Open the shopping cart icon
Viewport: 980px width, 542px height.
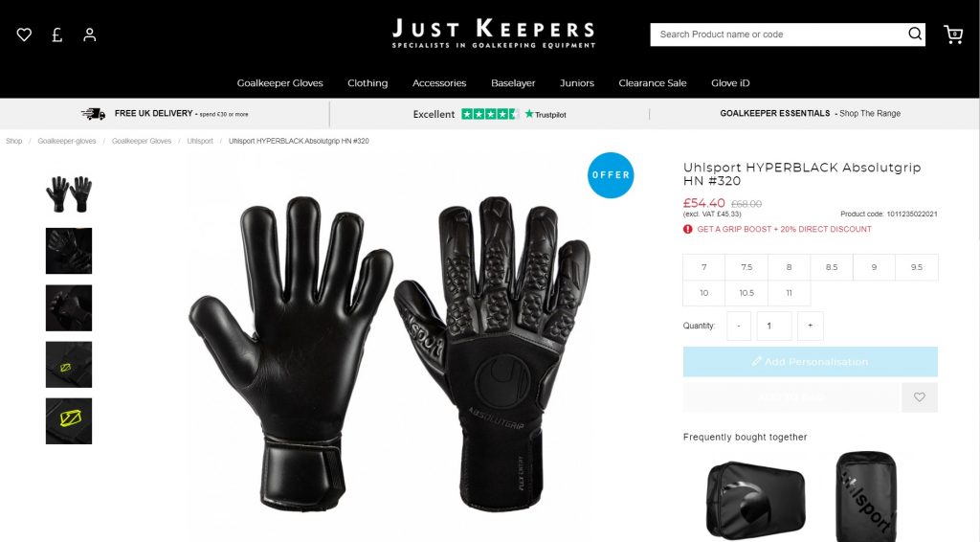[952, 34]
